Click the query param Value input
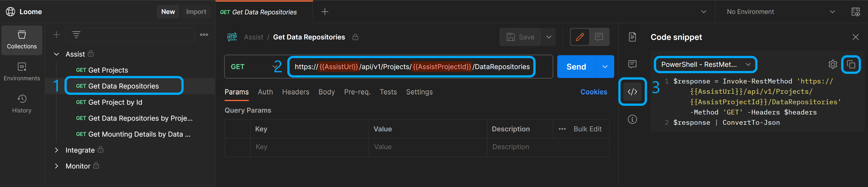The height and width of the screenshot is (187, 868). click(428, 147)
